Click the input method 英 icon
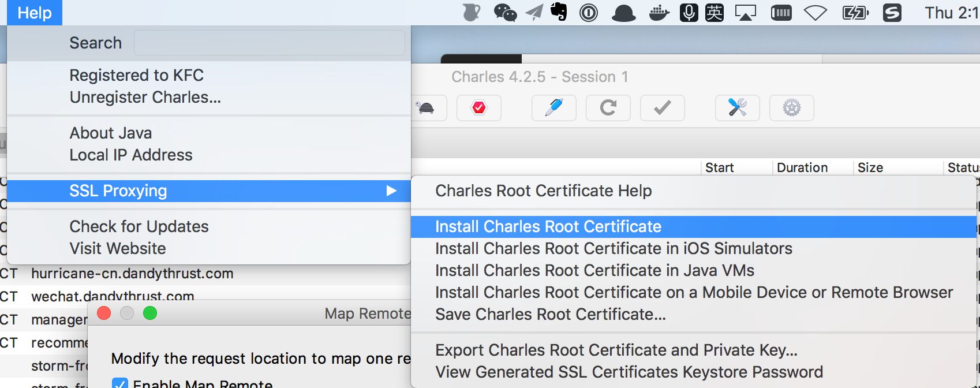Screen dimensions: 980x388 pyautogui.click(x=715, y=13)
